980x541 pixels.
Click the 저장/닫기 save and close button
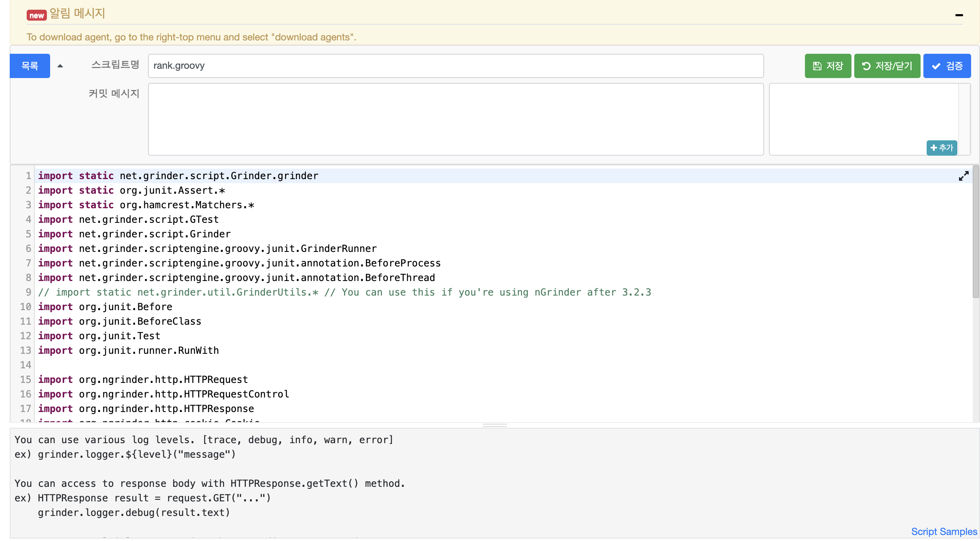click(x=887, y=66)
